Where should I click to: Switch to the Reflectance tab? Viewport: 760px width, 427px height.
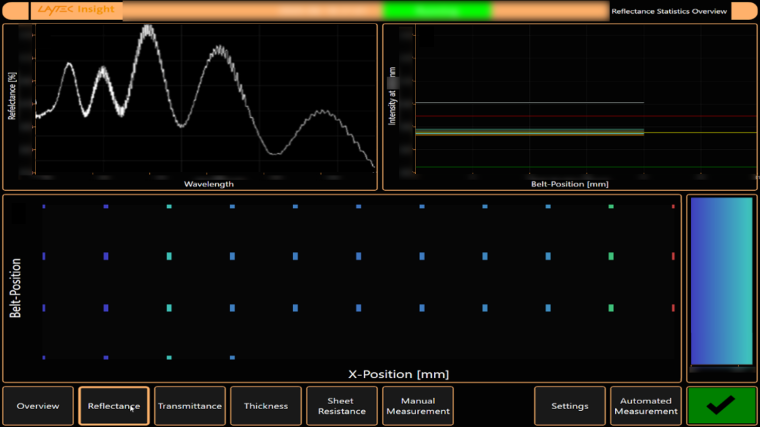tap(114, 406)
